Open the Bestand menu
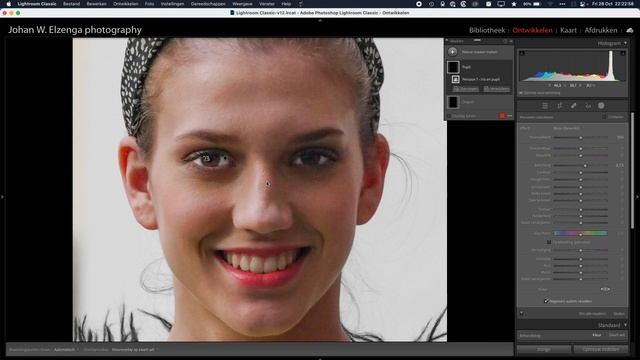Viewport: 640px width, 360px height. [71, 4]
